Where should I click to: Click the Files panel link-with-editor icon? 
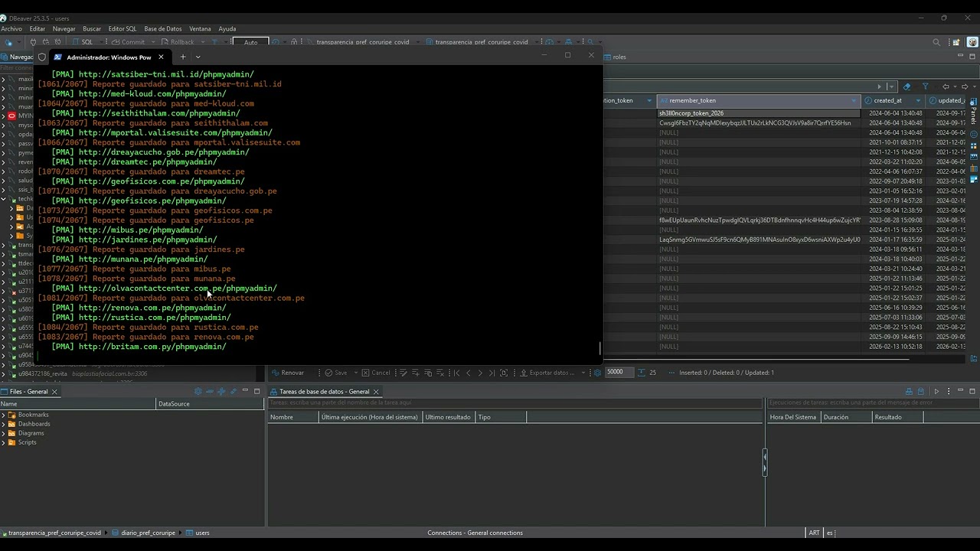[234, 392]
